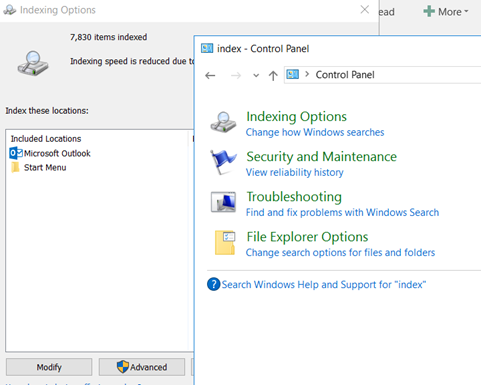This screenshot has width=481, height=385.
Task: Click the File Explorer Options folder icon
Action: (225, 243)
